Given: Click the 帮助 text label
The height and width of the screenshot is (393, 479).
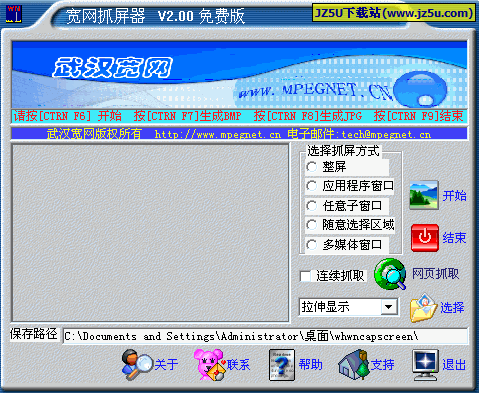Looking at the screenshot, I should click(310, 365).
